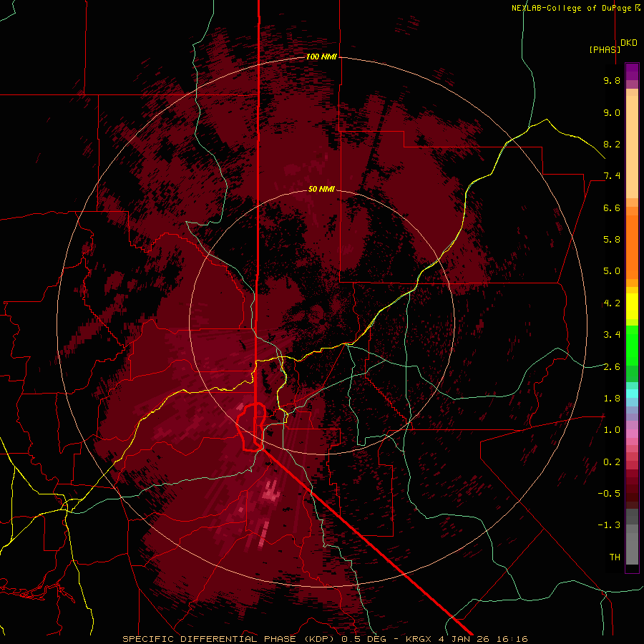Click the DKD label above color bar
This screenshot has height=644, width=644.
[629, 43]
